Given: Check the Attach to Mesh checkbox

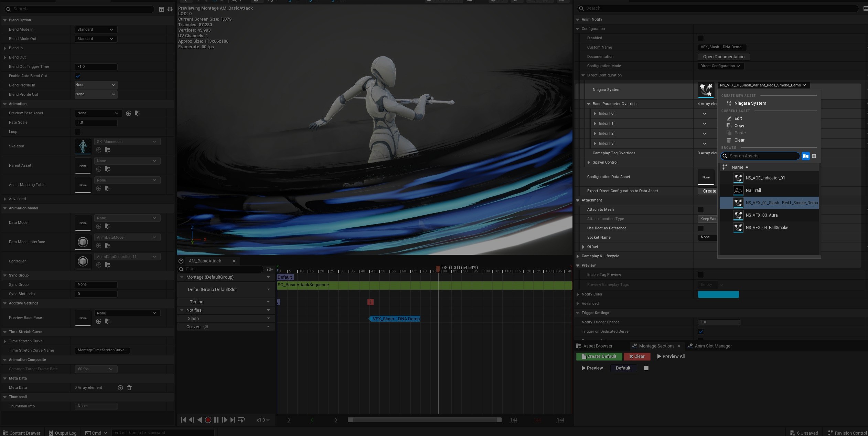Looking at the screenshot, I should coord(701,210).
